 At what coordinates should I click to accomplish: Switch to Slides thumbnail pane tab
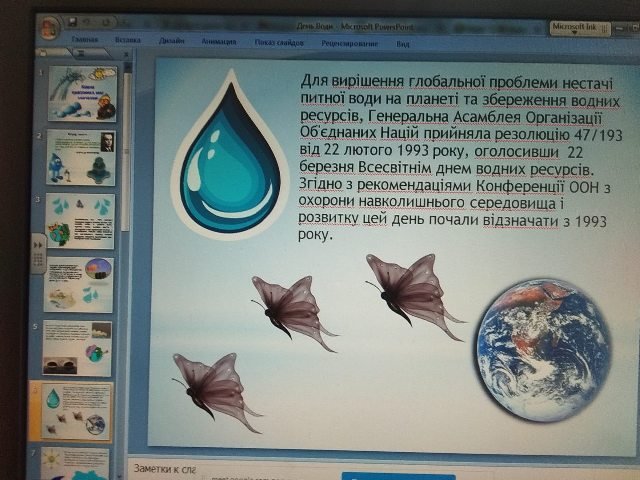pyautogui.click(x=53, y=53)
